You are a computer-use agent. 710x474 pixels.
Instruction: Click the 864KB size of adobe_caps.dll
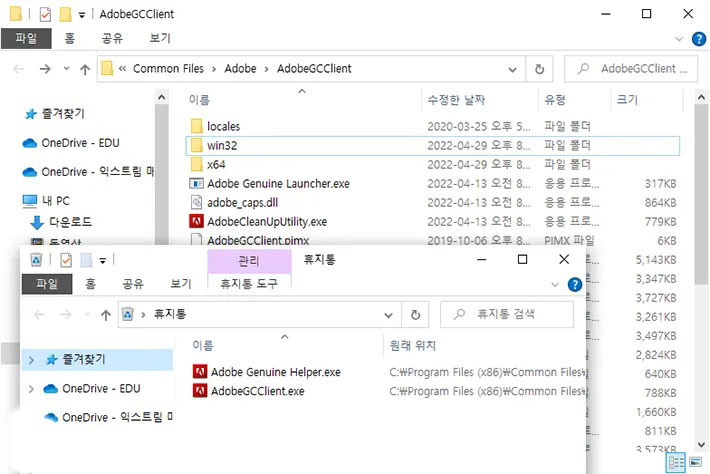point(660,202)
